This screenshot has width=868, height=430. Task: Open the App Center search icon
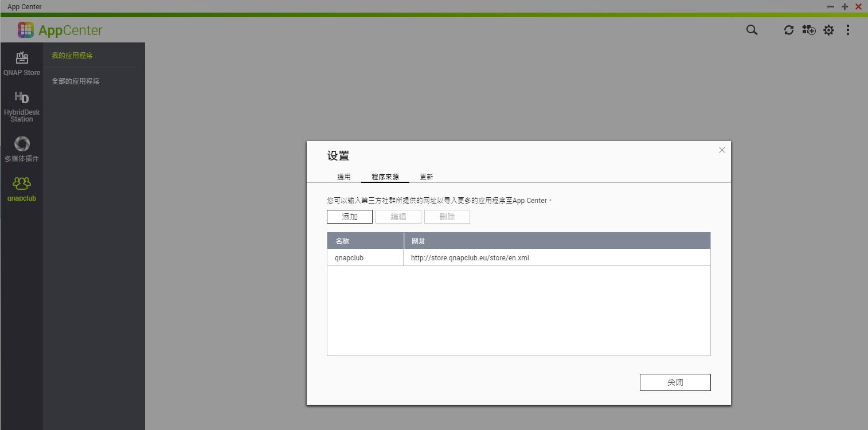(x=752, y=30)
